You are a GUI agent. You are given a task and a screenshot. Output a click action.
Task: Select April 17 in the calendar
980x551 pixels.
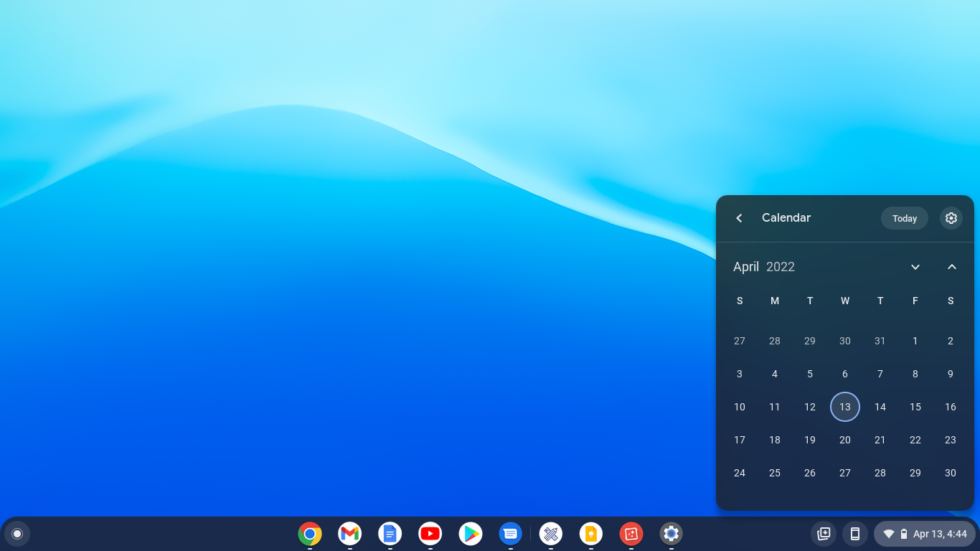(740, 440)
